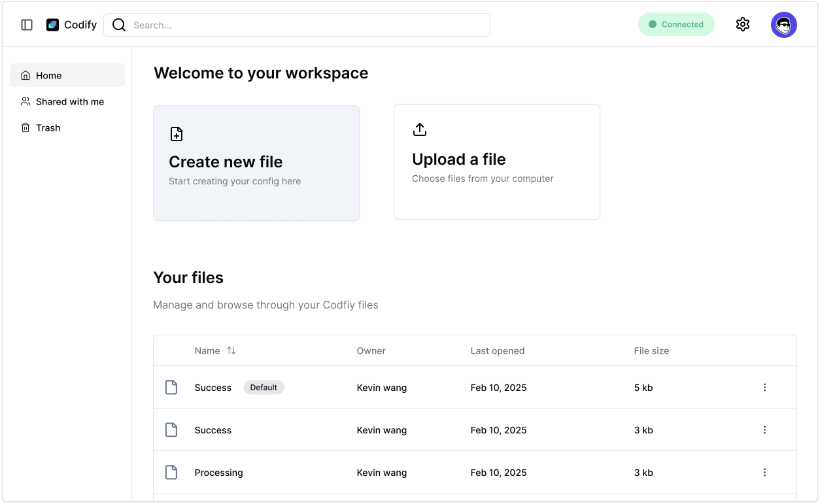Click the Upload a file arrow icon
The height and width of the screenshot is (504, 820).
coord(420,129)
